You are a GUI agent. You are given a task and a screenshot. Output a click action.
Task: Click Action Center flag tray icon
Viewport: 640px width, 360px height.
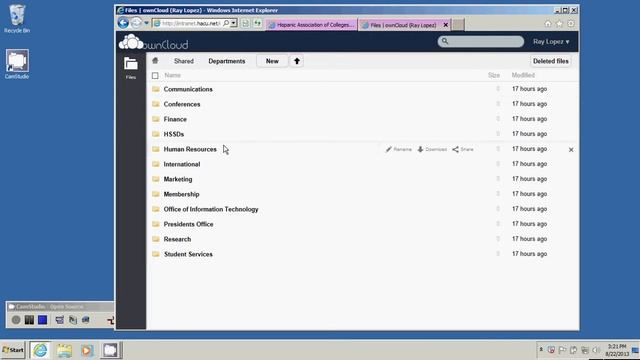(562, 350)
